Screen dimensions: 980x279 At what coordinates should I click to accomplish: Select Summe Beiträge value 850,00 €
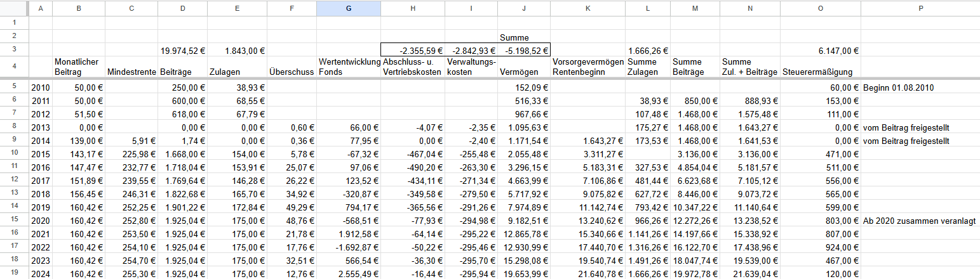point(695,101)
